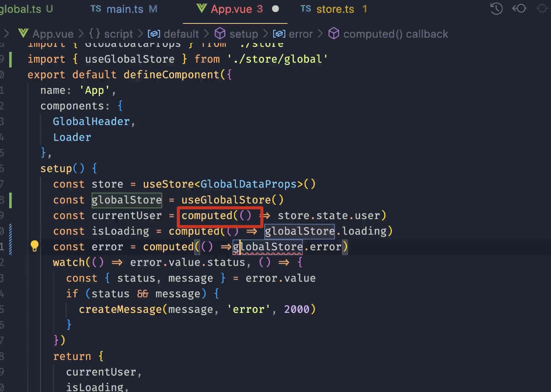551x392 pixels.
Task: Click the 'globalStore' variable declaration
Action: click(x=126, y=200)
